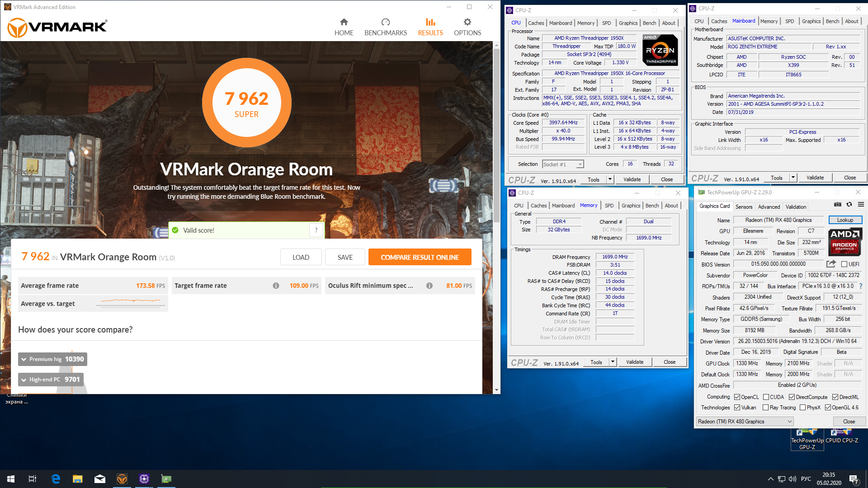Click question mark on Valid score banner

[x=316, y=230]
